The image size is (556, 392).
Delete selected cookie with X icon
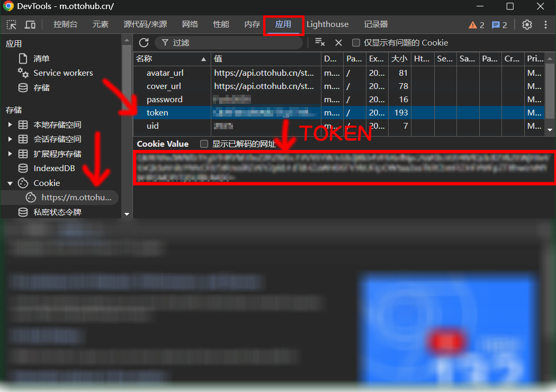[339, 42]
